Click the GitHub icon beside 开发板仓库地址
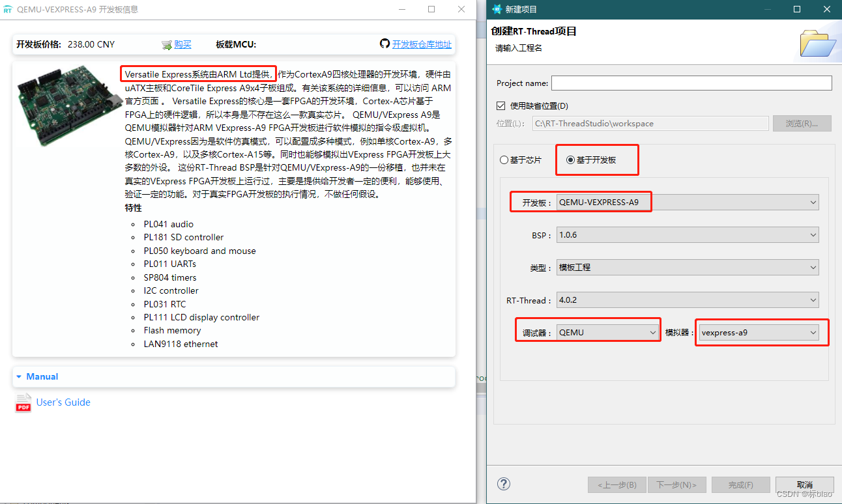Image resolution: width=842 pixels, height=504 pixels. [x=385, y=44]
